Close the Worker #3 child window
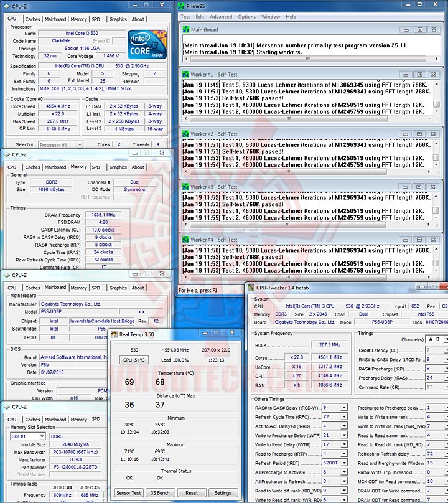Viewport: 448px width, 503px height. tap(432, 187)
